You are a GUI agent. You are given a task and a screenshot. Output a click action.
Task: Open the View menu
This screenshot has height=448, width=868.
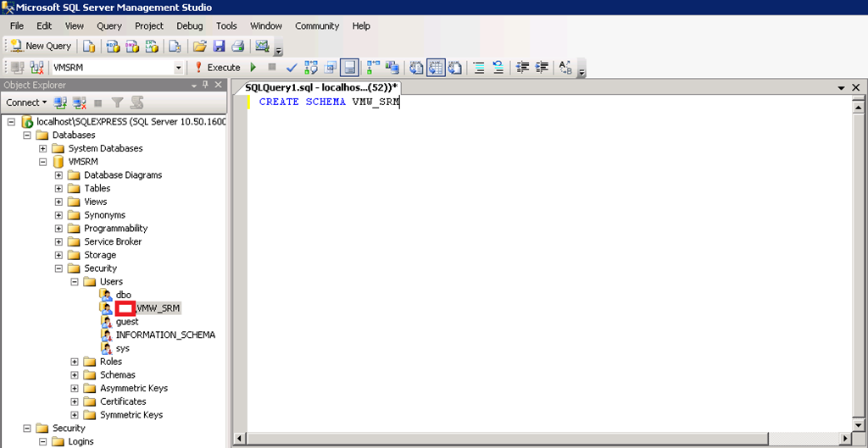coord(75,26)
